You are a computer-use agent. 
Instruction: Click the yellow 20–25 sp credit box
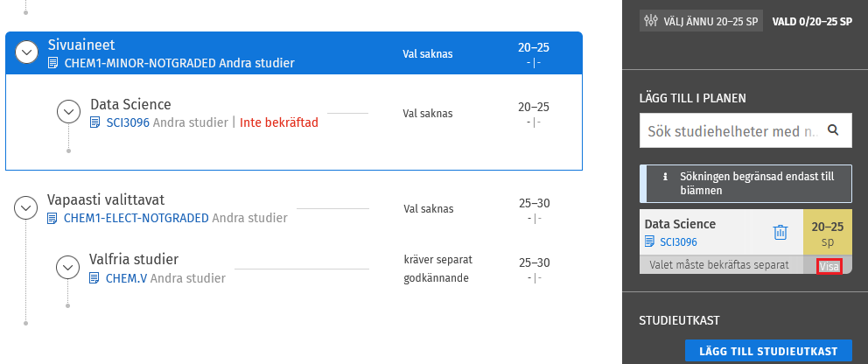827,233
